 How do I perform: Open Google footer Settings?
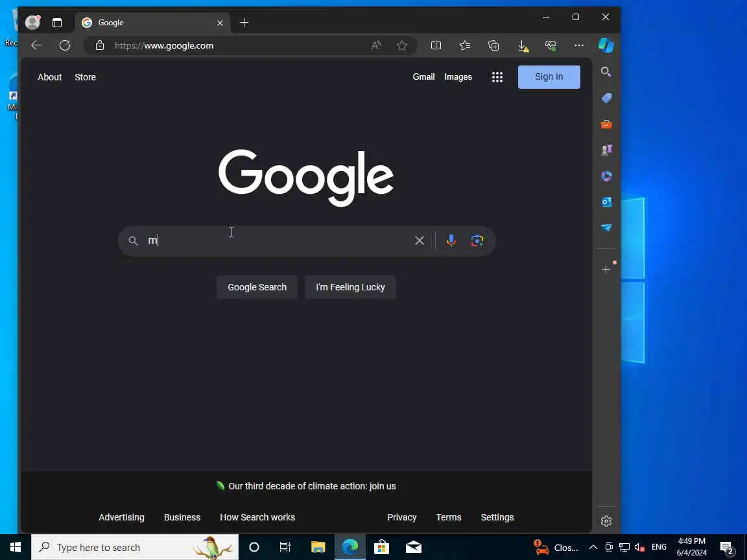point(497,517)
